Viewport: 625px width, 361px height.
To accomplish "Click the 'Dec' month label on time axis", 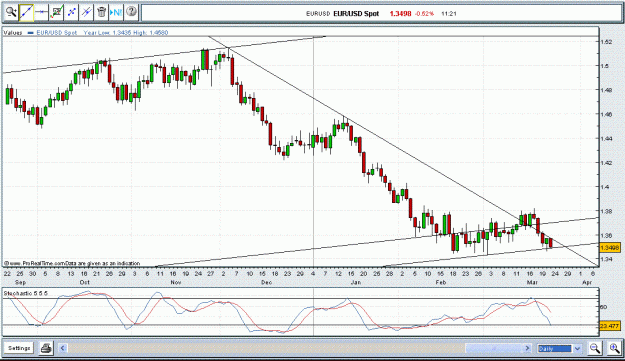I will pyautogui.click(x=266, y=282).
